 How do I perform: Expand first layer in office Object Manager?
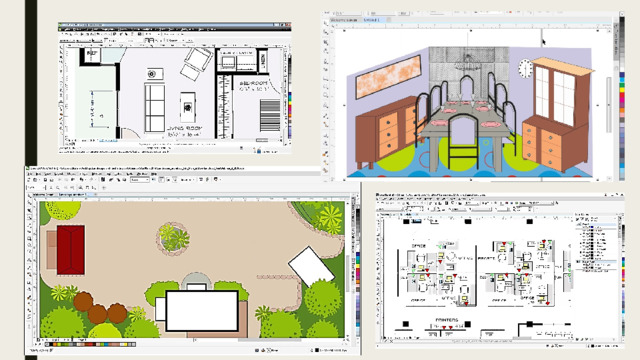pyautogui.click(x=580, y=234)
